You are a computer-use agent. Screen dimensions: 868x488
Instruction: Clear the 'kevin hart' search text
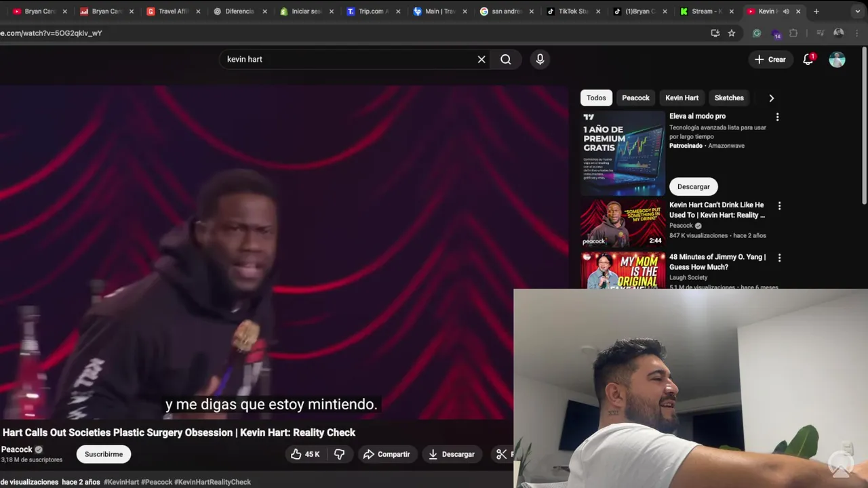(x=481, y=60)
